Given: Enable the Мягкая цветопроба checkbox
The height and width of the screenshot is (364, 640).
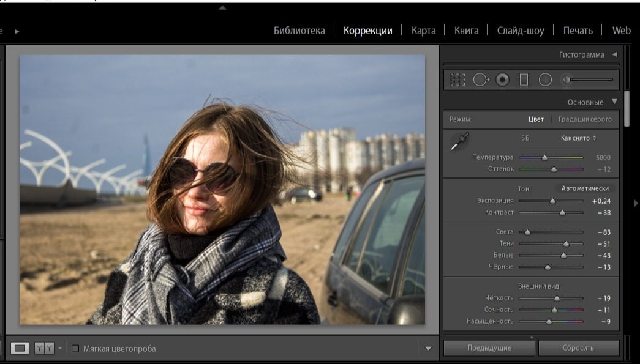Looking at the screenshot, I should tap(75, 349).
